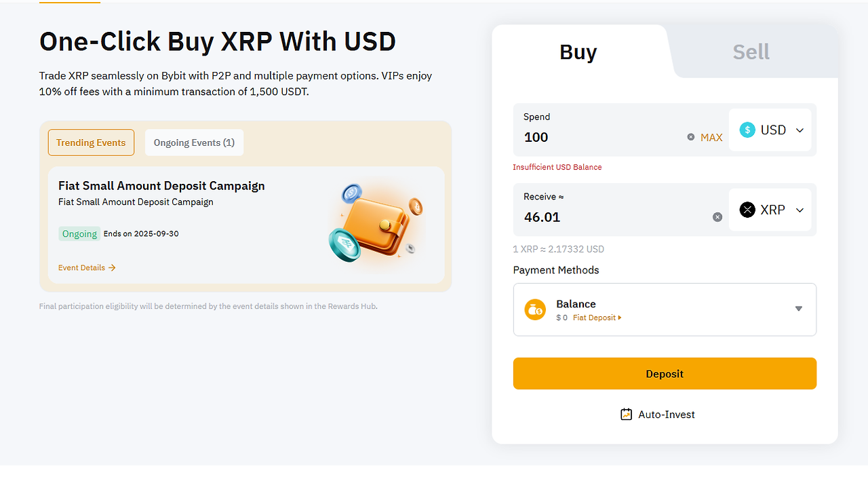Click the orange Deposit button
The height and width of the screenshot is (498, 868).
(665, 374)
